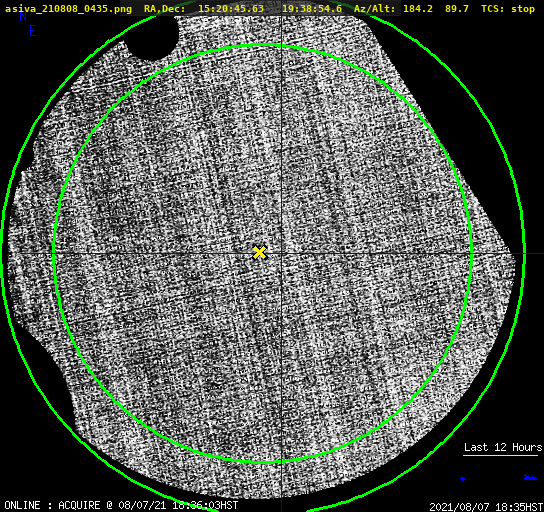The width and height of the screenshot is (544, 512).
Task: Click the blue blob marker at bottom right
Action: tap(530, 478)
